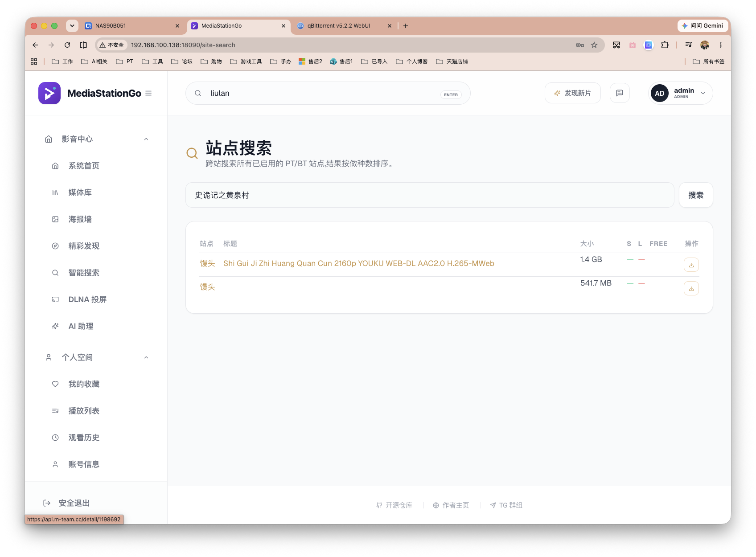Viewport: 756px width, 557px height.
Task: Collapse the 影音中心 section
Action: 146,139
